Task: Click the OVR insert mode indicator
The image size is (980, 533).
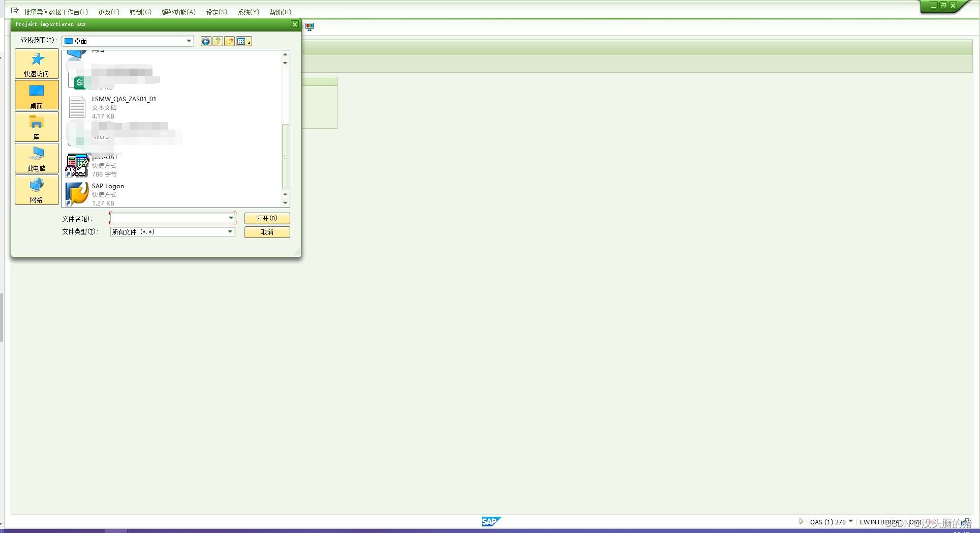Action: point(915,522)
